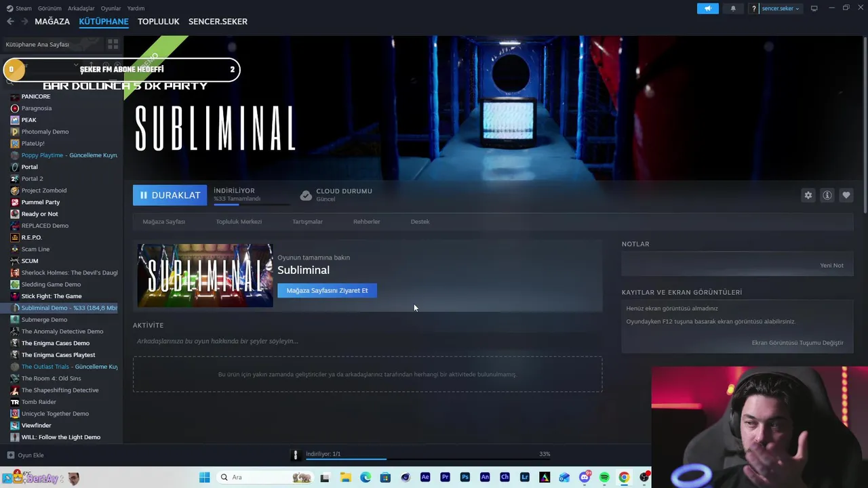Click the taskbar Ara search box
The height and width of the screenshot is (488, 868).
pyautogui.click(x=265, y=477)
